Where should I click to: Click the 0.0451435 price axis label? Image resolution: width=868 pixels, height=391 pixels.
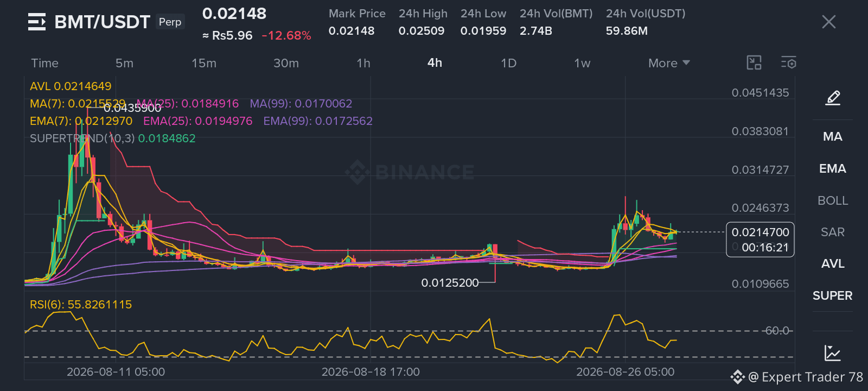pos(760,93)
